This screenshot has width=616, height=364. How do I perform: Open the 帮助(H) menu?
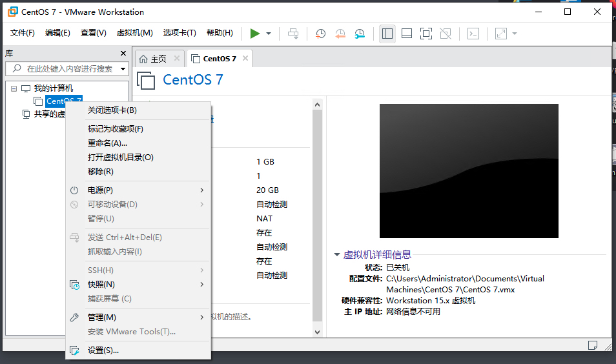220,33
